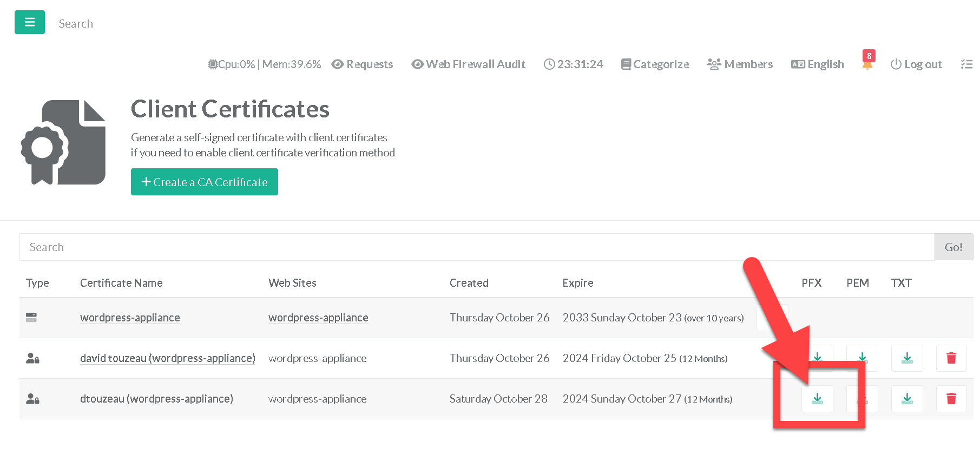Download TXT for dtouzeau certificate
Image resolution: width=980 pixels, height=461 pixels.
907,399
